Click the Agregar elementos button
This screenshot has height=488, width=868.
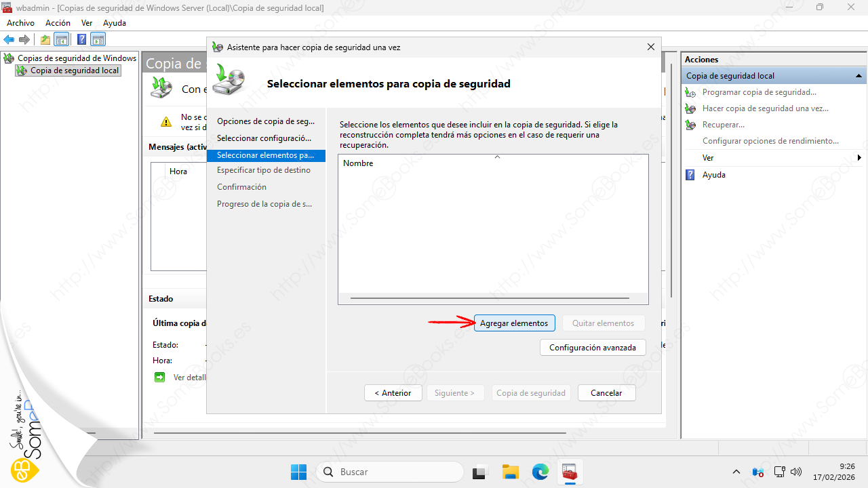514,323
